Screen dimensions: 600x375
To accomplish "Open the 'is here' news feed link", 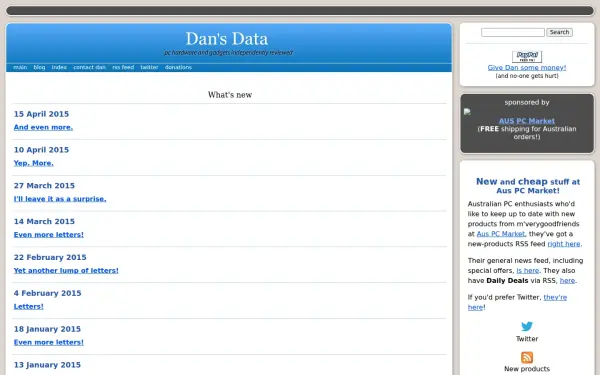I will pyautogui.click(x=528, y=271).
